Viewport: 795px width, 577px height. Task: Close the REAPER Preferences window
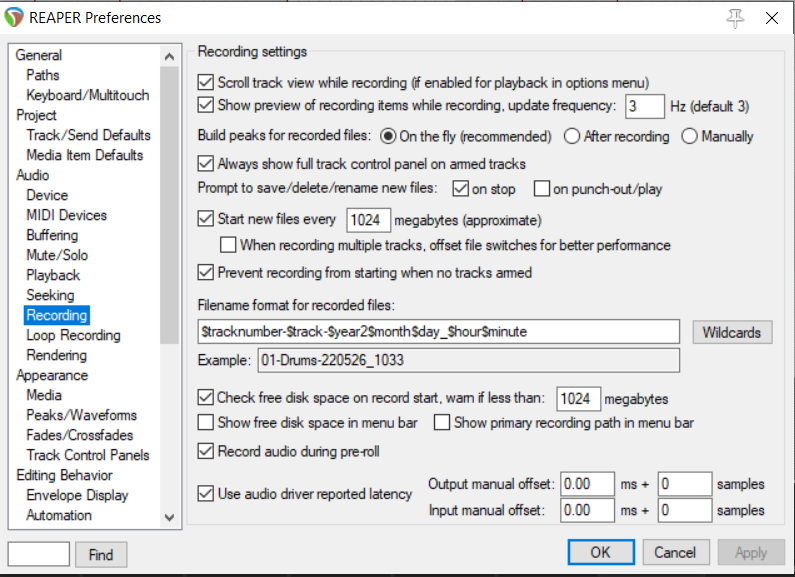772,17
